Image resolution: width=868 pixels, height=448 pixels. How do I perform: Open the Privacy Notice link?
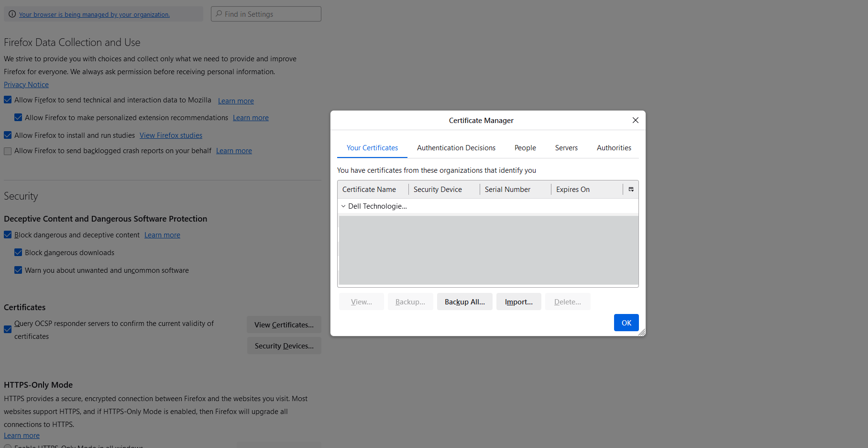[x=26, y=85]
